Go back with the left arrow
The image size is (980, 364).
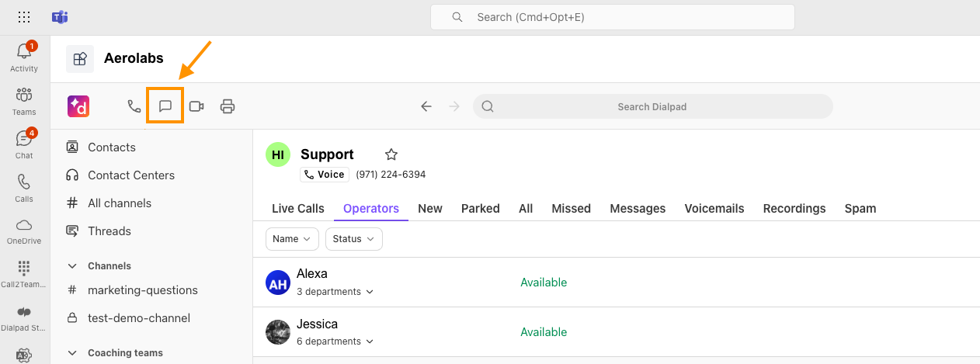click(426, 106)
